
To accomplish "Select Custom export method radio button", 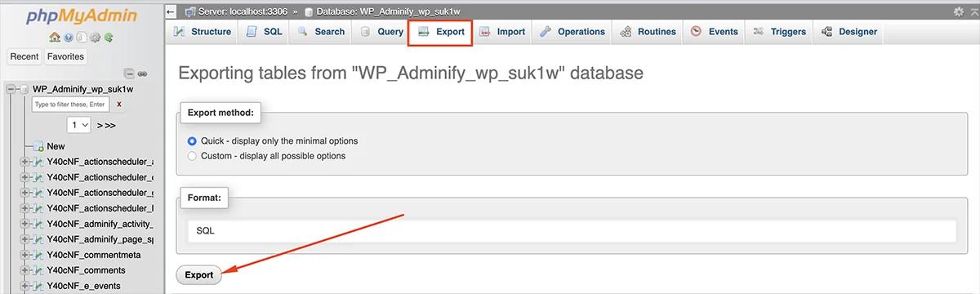I will [x=193, y=155].
